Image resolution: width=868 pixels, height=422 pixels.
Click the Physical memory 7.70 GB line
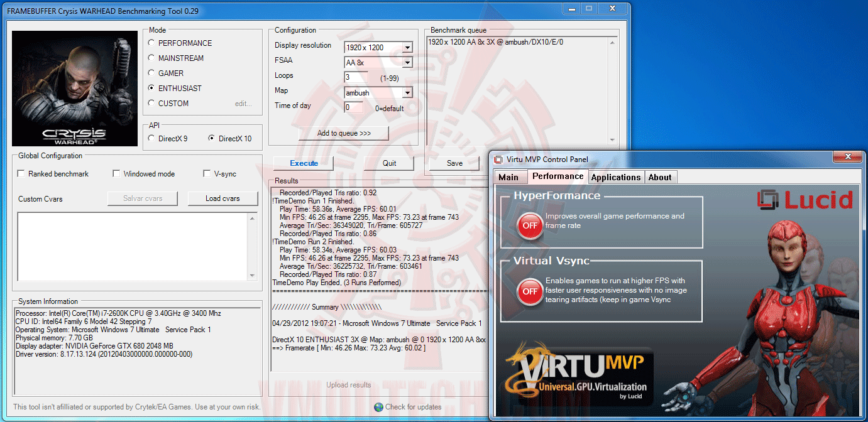53,338
